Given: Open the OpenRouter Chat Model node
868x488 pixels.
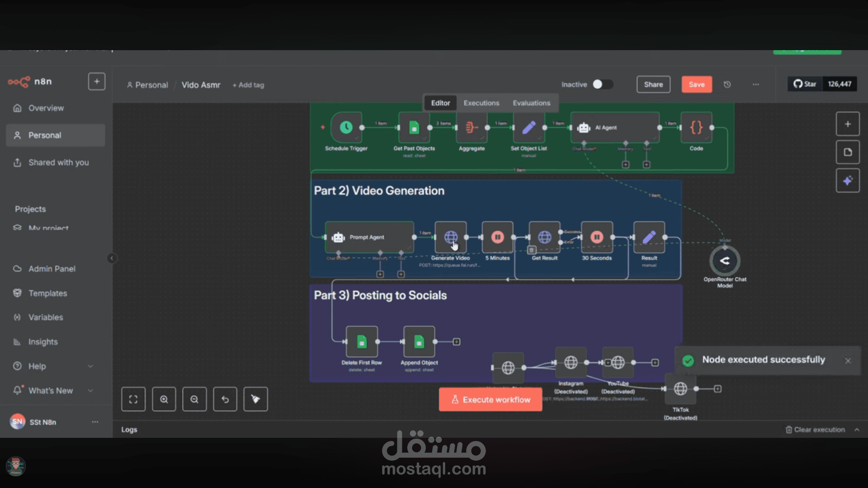Looking at the screenshot, I should point(725,261).
